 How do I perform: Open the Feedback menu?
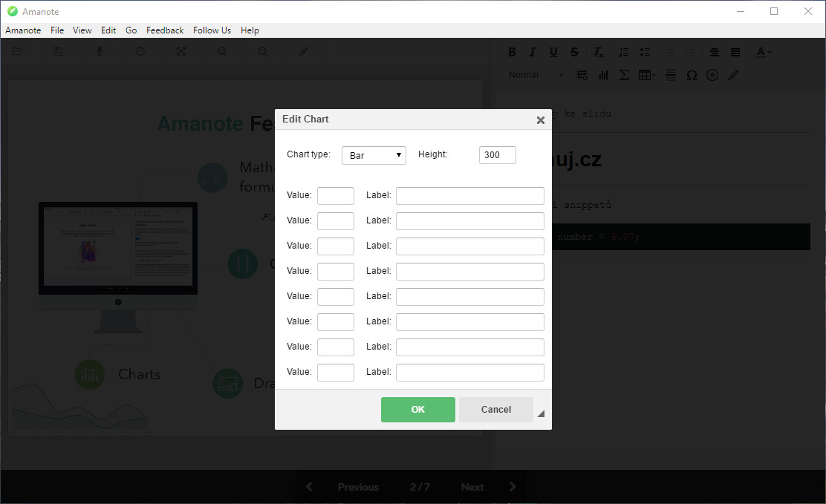click(x=165, y=30)
